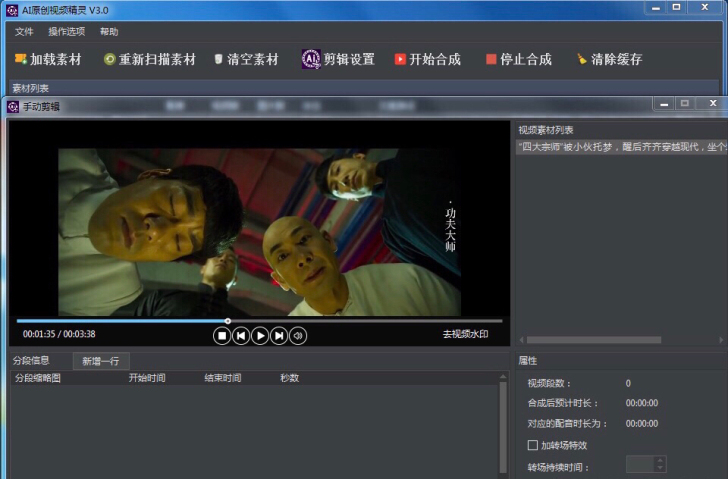
Task: Minimize the 手动剪辑 window
Action: point(664,104)
